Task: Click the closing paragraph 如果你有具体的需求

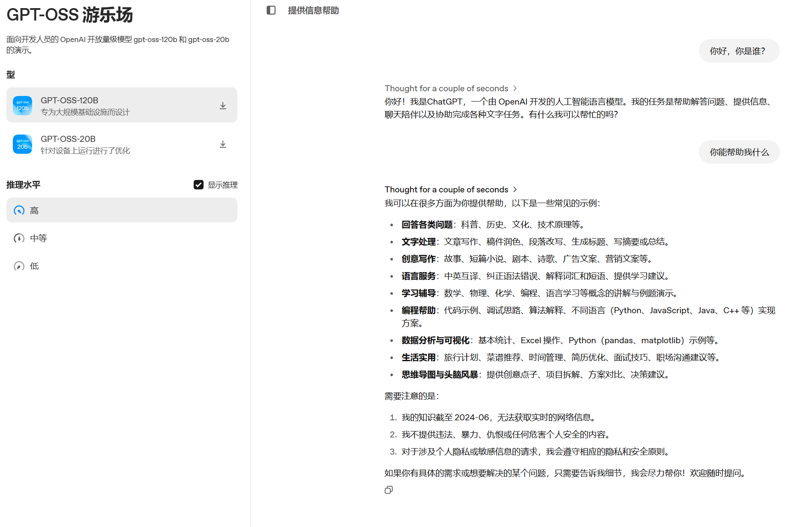Action: pyautogui.click(x=566, y=473)
